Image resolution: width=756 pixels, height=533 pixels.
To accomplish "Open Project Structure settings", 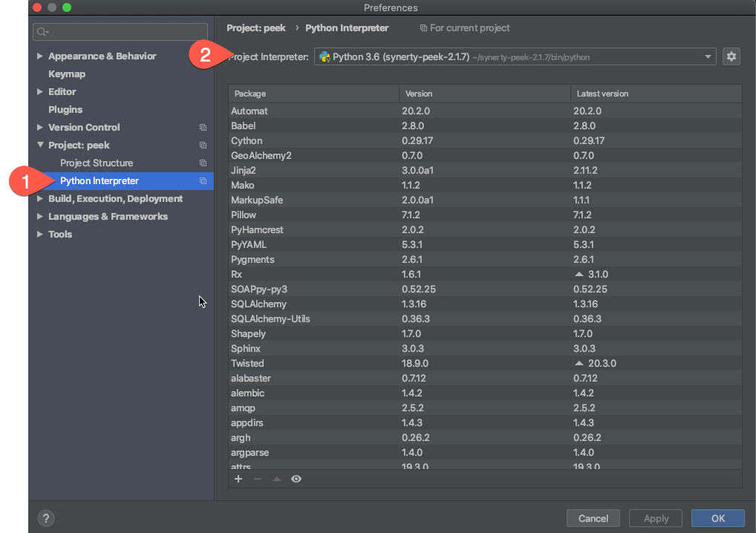I will [x=97, y=163].
